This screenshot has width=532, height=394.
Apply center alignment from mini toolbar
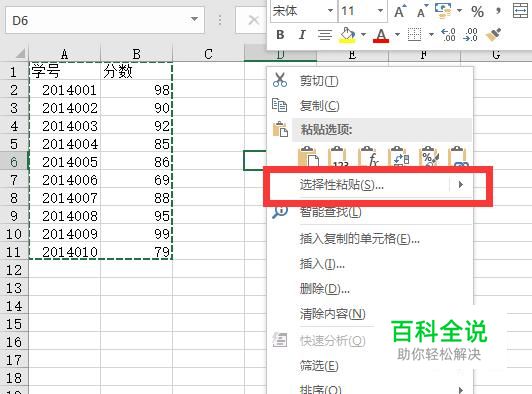tap(325, 35)
